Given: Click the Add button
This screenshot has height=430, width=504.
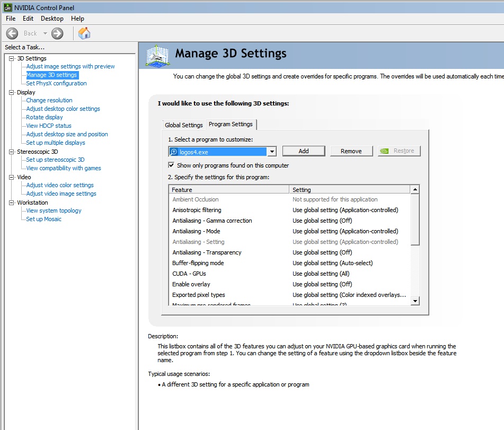Looking at the screenshot, I should click(x=304, y=151).
